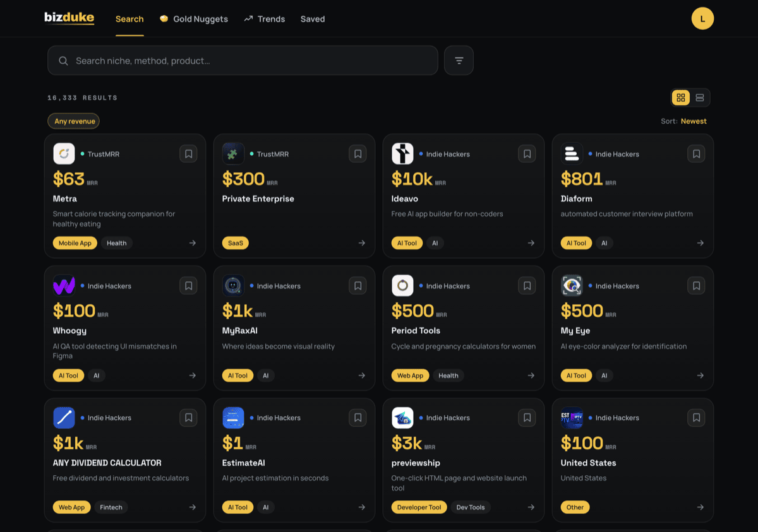Click the 16,333 results count
Viewport: 758px width, 532px height.
click(x=82, y=98)
